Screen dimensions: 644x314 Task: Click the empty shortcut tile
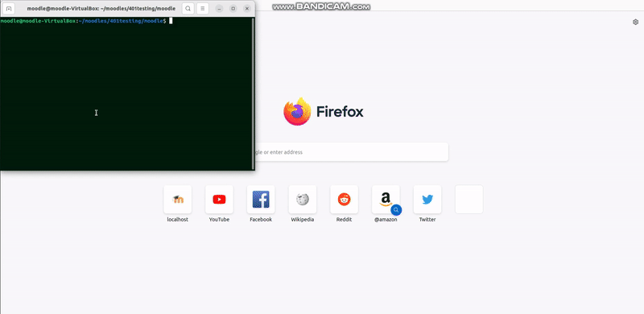(469, 200)
